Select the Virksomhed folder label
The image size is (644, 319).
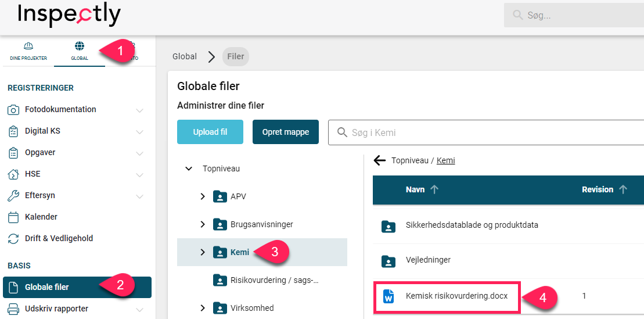click(x=252, y=308)
